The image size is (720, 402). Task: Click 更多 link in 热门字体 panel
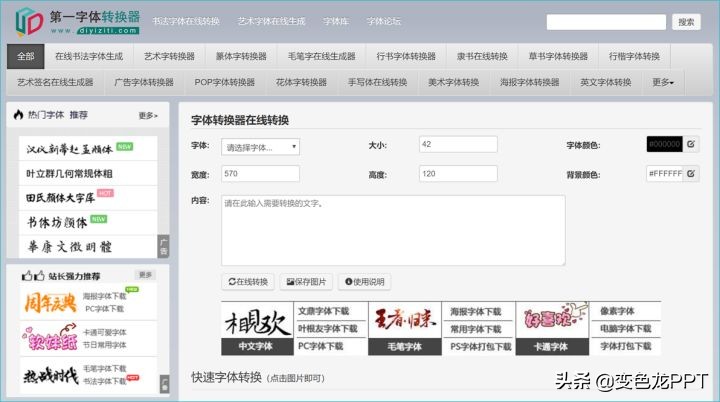tap(148, 115)
